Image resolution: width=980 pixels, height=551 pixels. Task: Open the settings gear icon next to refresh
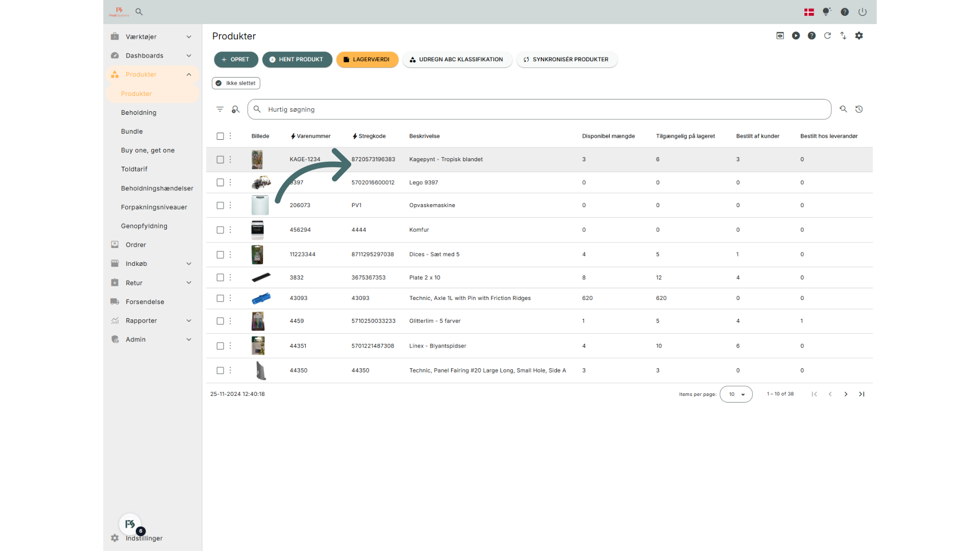[859, 36]
